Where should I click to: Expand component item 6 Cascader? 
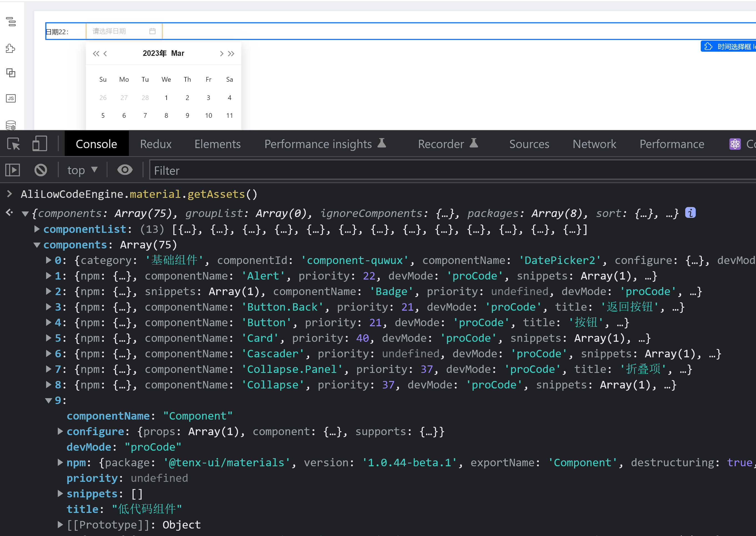pos(49,353)
